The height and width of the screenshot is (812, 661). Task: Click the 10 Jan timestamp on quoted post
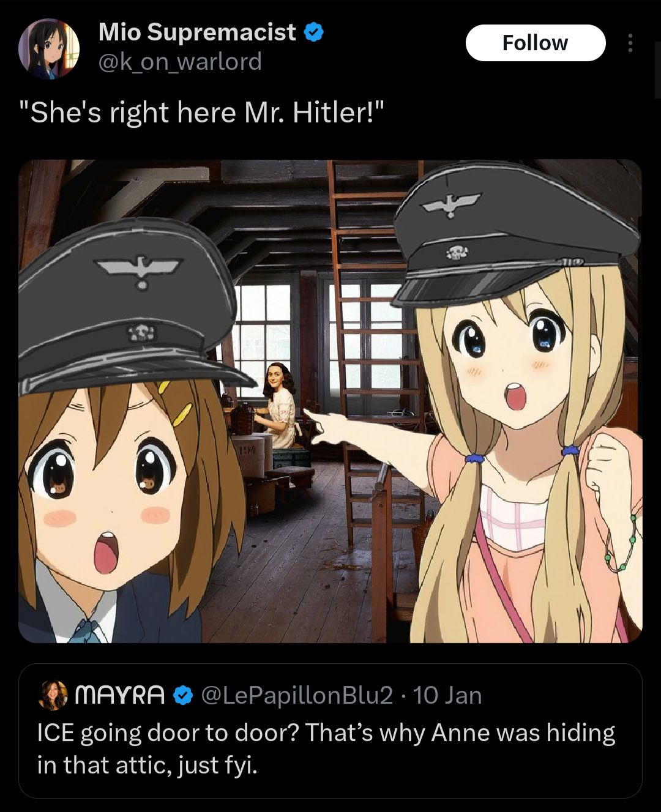[x=447, y=695]
